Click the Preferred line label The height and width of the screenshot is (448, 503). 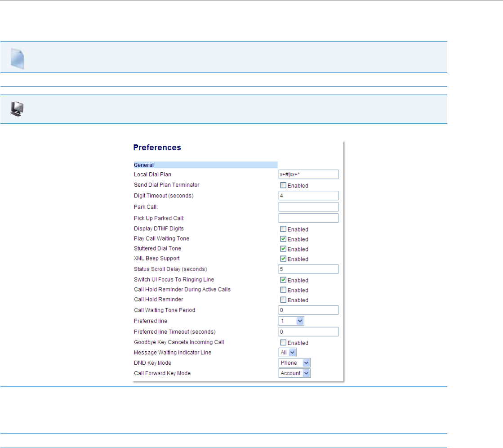151,321
